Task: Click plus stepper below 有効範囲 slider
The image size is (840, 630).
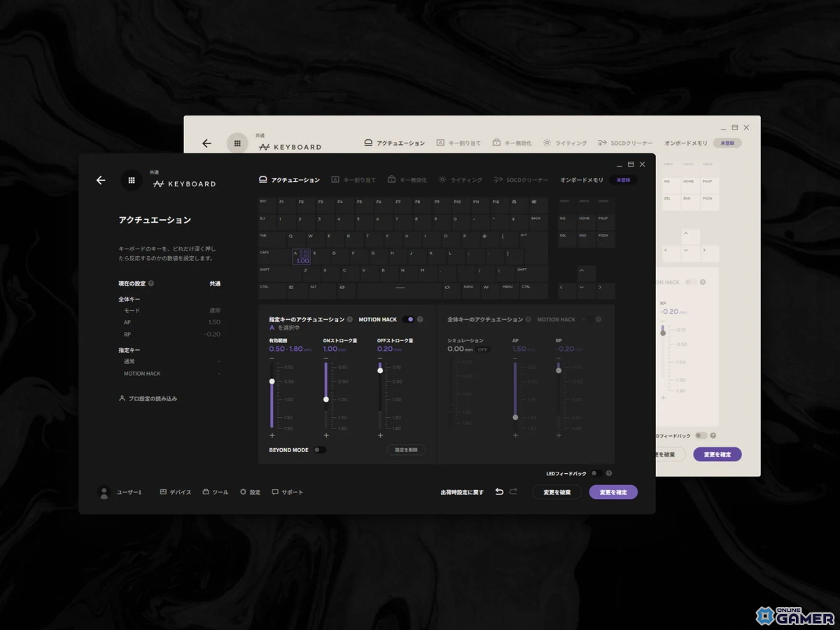Action: click(x=272, y=435)
